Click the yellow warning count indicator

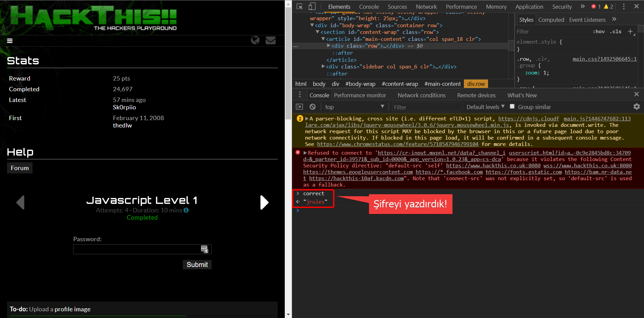[x=608, y=6]
